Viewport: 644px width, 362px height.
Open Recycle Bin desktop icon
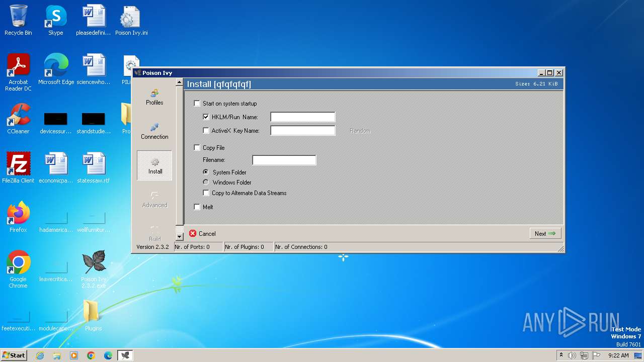click(18, 20)
